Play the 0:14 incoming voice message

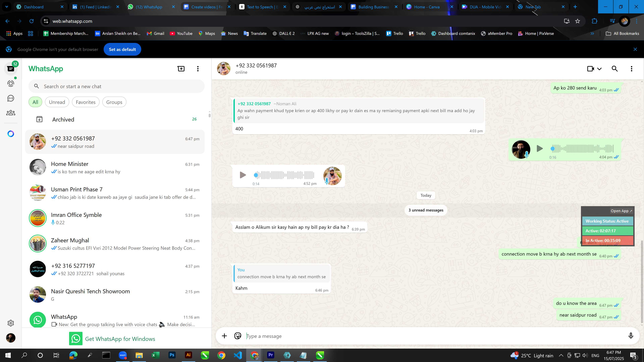coord(243,175)
